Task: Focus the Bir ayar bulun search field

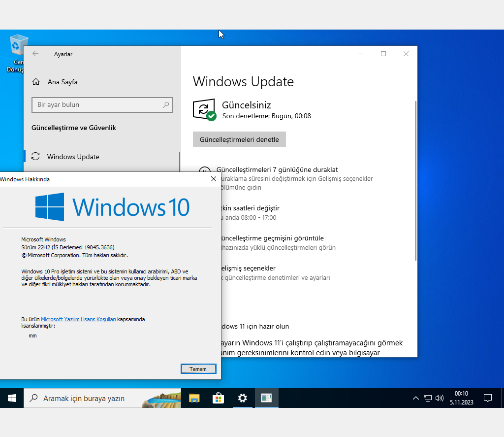Action: click(x=102, y=104)
